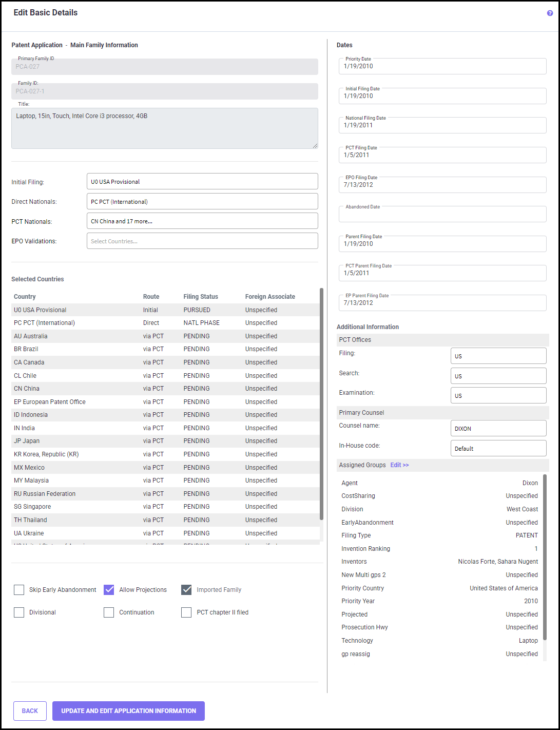Image resolution: width=560 pixels, height=730 pixels.
Task: Edit the Counsel name field
Action: tap(498, 429)
